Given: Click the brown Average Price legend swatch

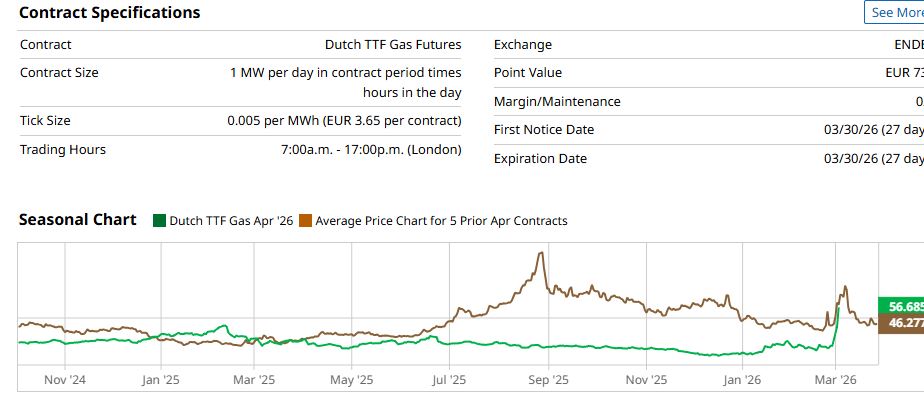Looking at the screenshot, I should 306,221.
